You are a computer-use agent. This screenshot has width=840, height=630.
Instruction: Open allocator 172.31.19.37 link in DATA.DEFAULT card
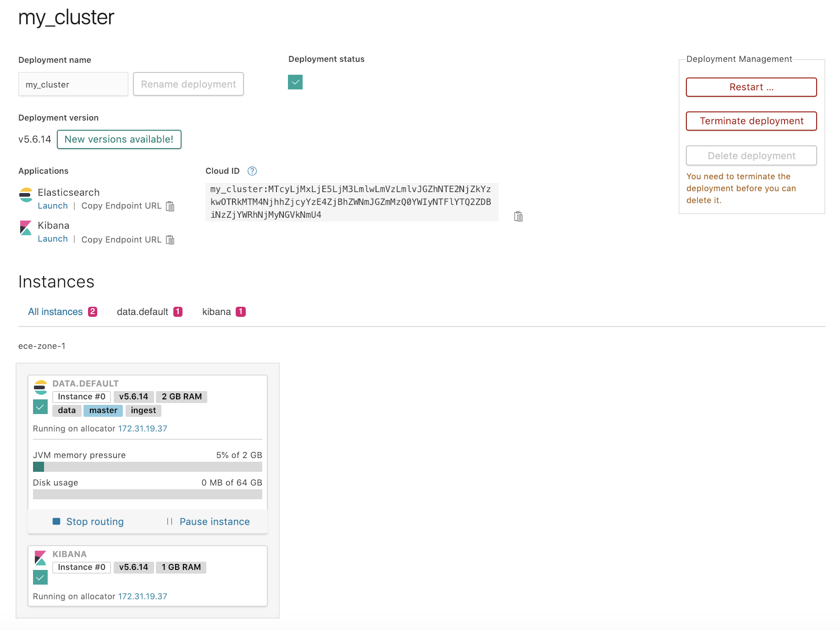coord(143,429)
